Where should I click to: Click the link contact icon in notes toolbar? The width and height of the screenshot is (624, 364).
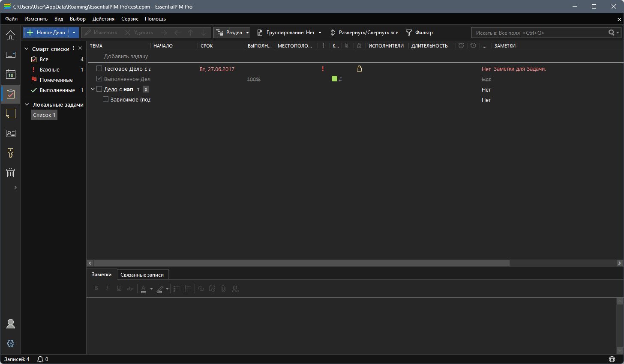(x=235, y=289)
